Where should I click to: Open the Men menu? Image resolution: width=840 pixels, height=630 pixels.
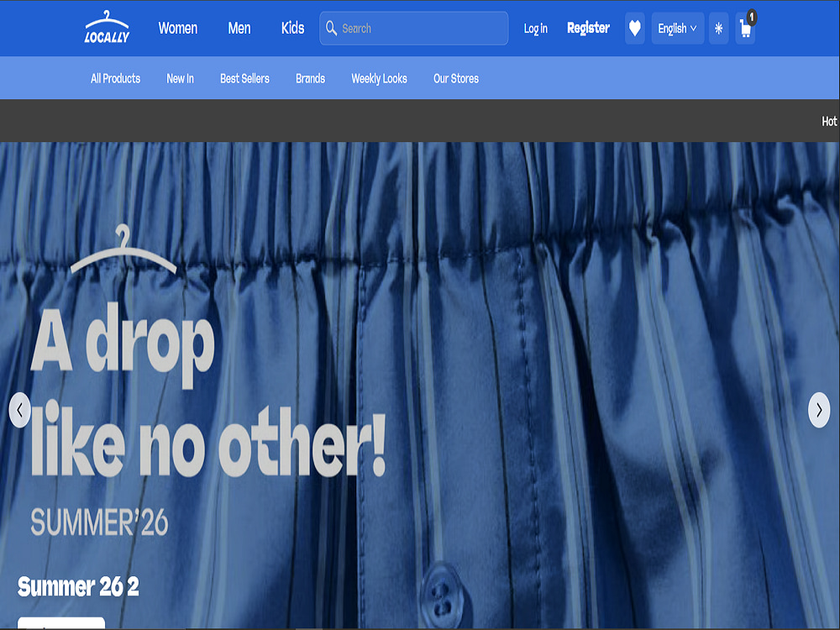239,28
